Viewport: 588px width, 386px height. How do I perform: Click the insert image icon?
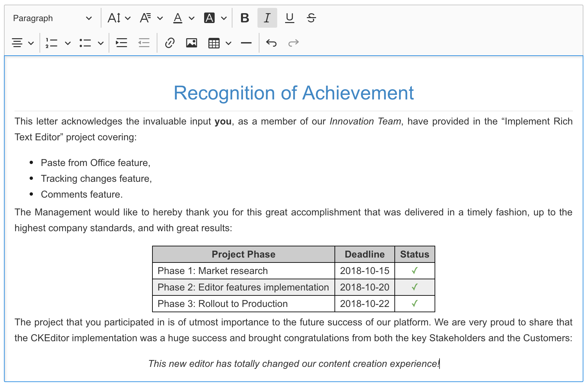(x=191, y=43)
